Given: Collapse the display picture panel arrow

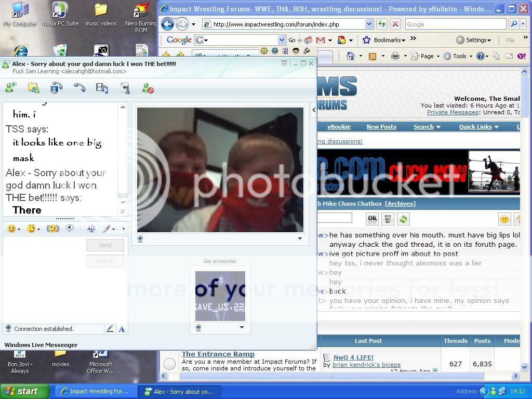Looking at the screenshot, I should (313, 110).
